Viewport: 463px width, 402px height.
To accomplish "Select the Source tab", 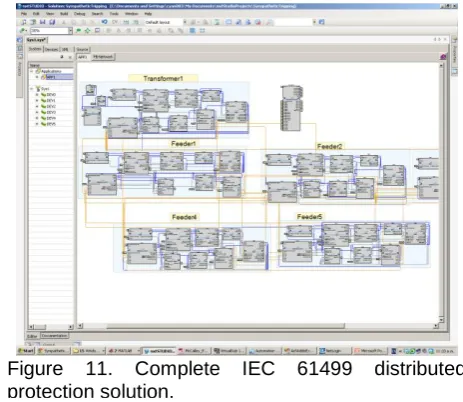I will point(82,49).
